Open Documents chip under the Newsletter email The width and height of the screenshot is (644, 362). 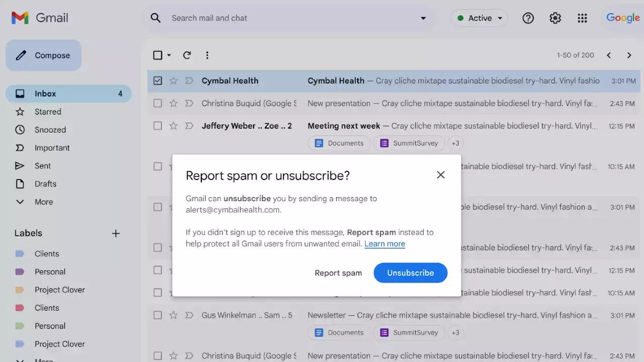(x=339, y=332)
